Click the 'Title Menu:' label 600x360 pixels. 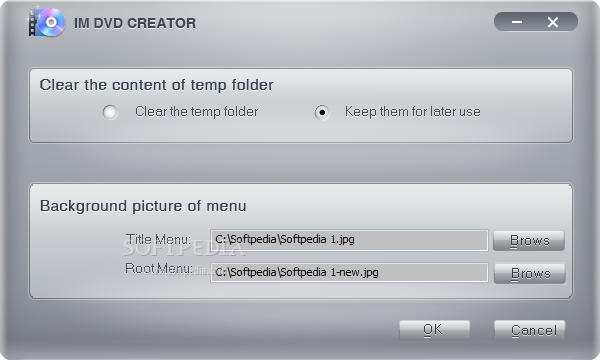coord(158,239)
